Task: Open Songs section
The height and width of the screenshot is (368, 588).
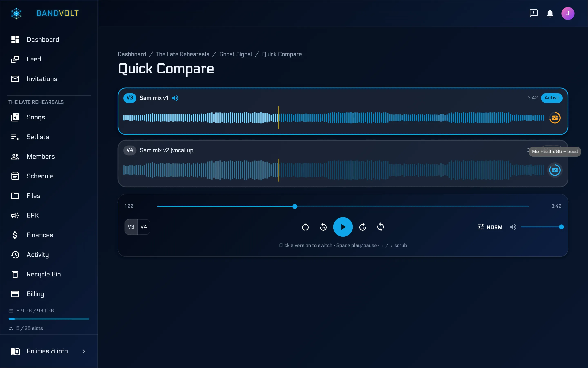Action: click(49, 117)
